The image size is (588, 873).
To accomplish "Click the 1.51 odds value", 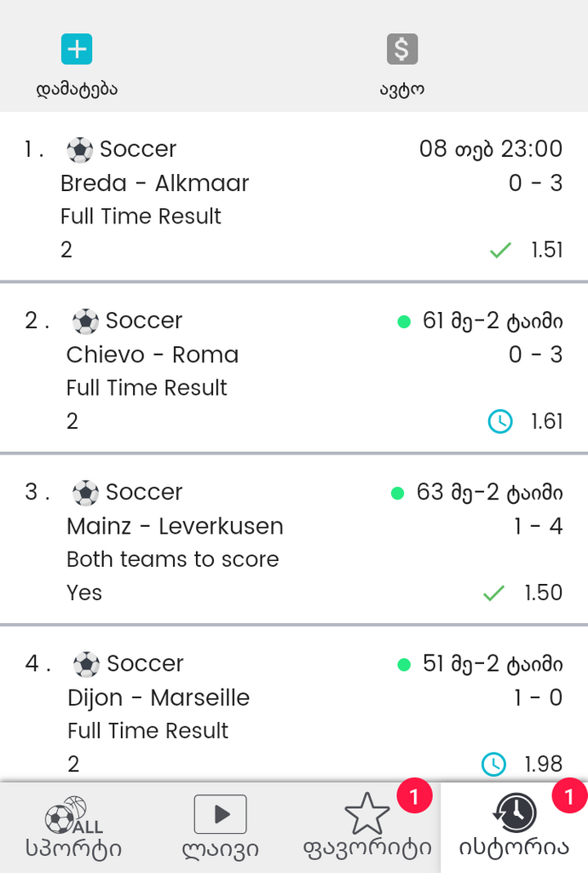I will (x=546, y=250).
